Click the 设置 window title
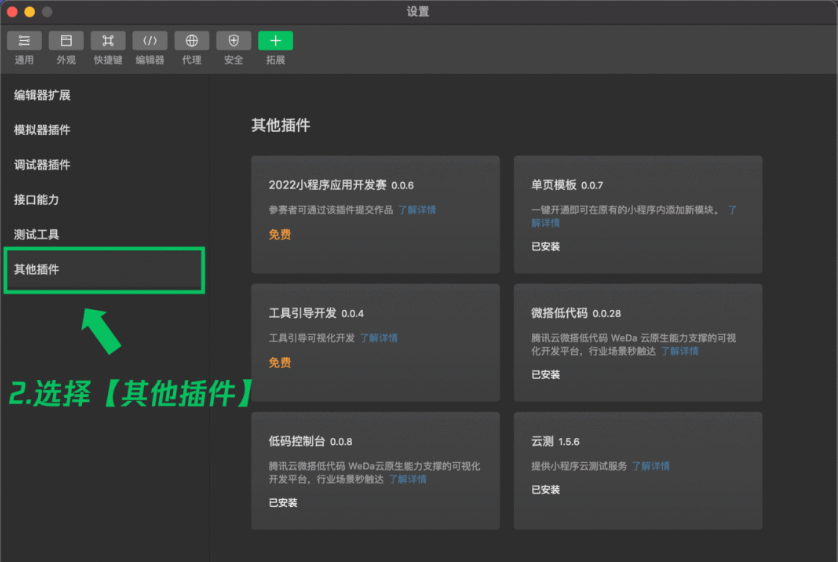Screen dimensions: 838x562 (x=417, y=11)
